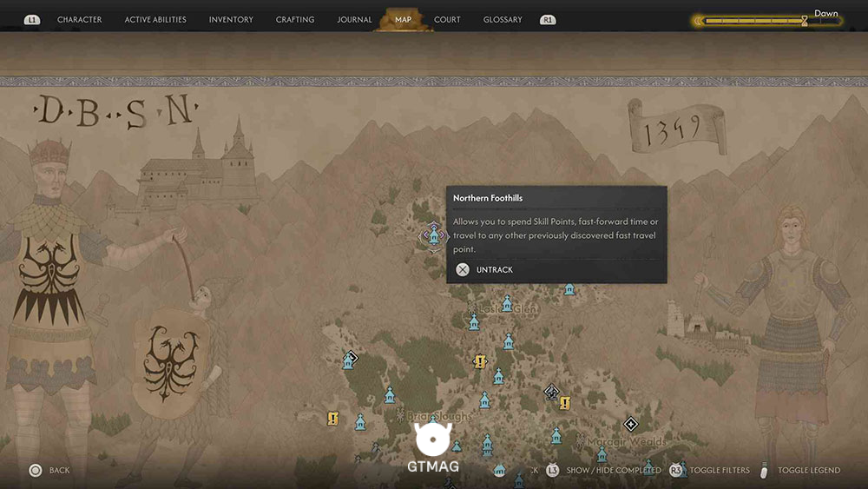This screenshot has height=489, width=868.
Task: Click the X button icon beside Untrack
Action: click(x=463, y=270)
